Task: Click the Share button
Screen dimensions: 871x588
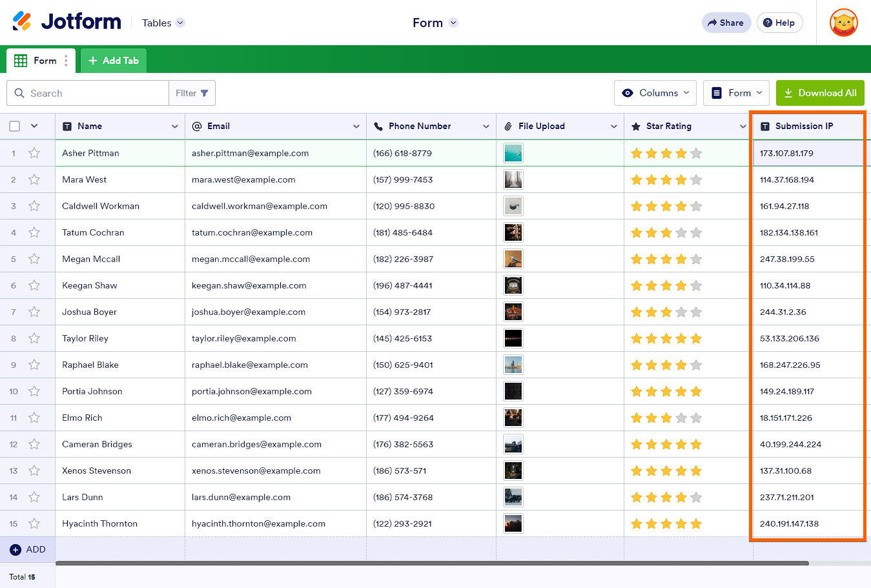Action: [726, 23]
